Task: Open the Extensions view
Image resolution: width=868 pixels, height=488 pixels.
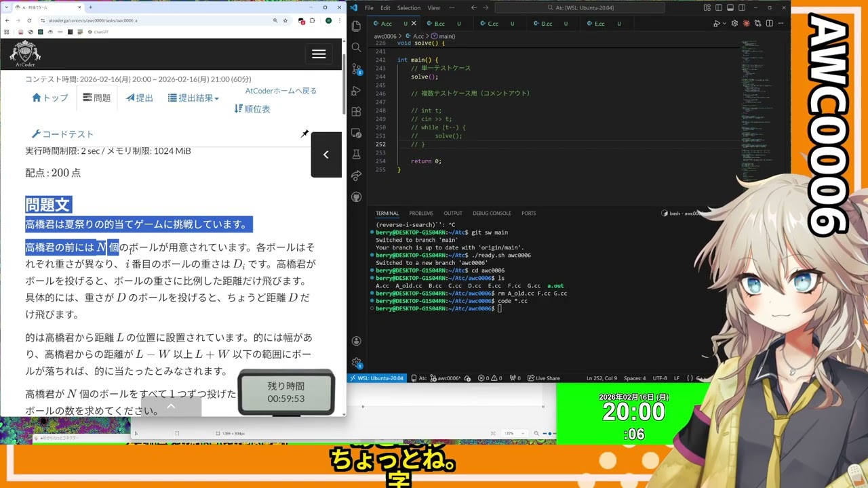Action: pyautogui.click(x=357, y=111)
